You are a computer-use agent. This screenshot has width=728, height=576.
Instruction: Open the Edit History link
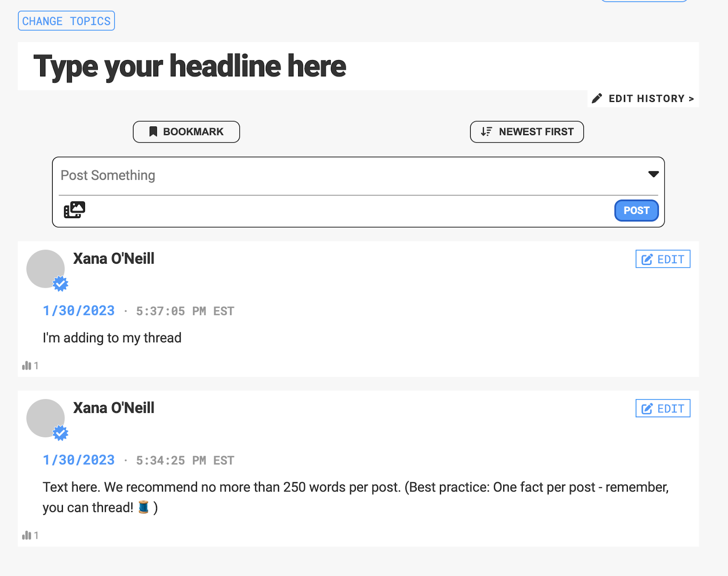643,99
